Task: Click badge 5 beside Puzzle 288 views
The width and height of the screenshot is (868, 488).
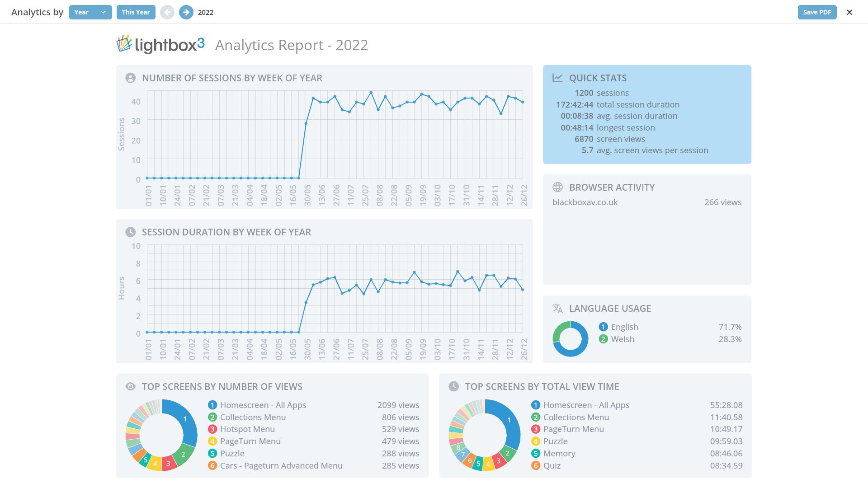Action: click(x=212, y=453)
